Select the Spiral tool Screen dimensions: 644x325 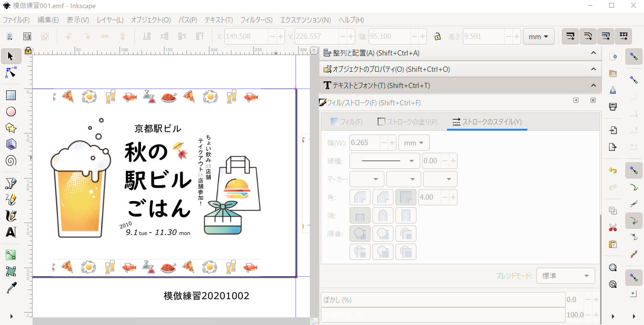[11, 160]
